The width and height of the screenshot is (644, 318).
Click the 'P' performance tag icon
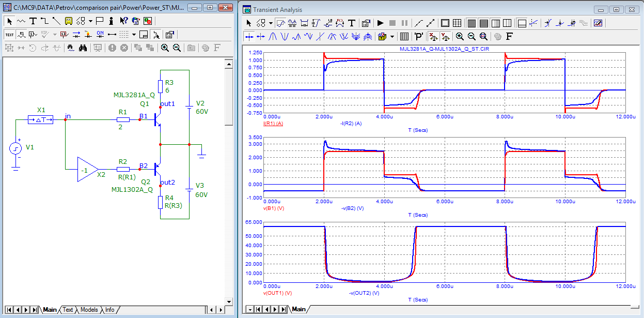pyautogui.click(x=419, y=37)
